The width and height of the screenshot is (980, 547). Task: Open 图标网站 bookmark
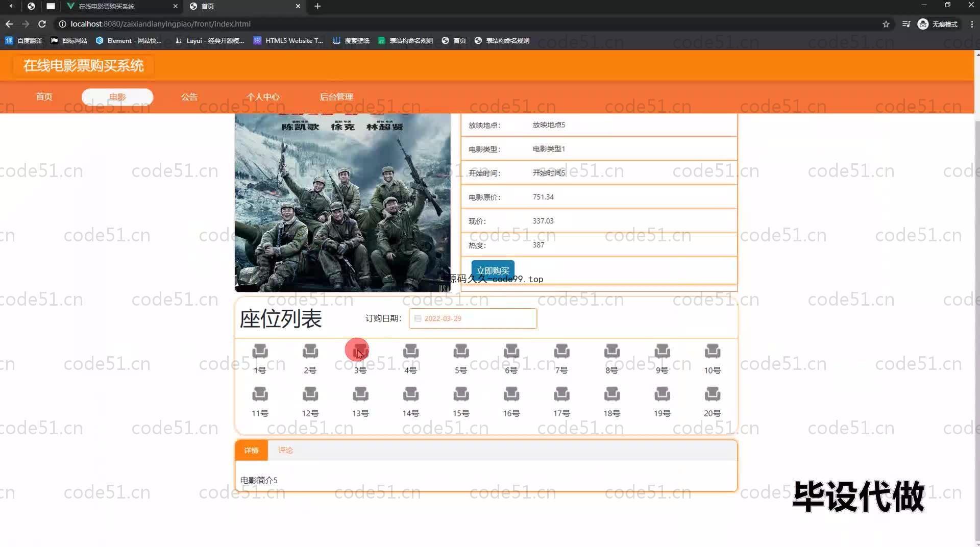click(69, 40)
